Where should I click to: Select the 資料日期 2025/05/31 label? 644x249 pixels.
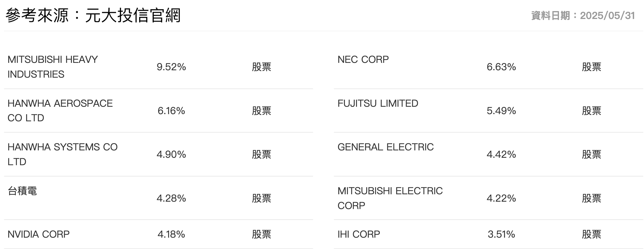[x=583, y=16]
